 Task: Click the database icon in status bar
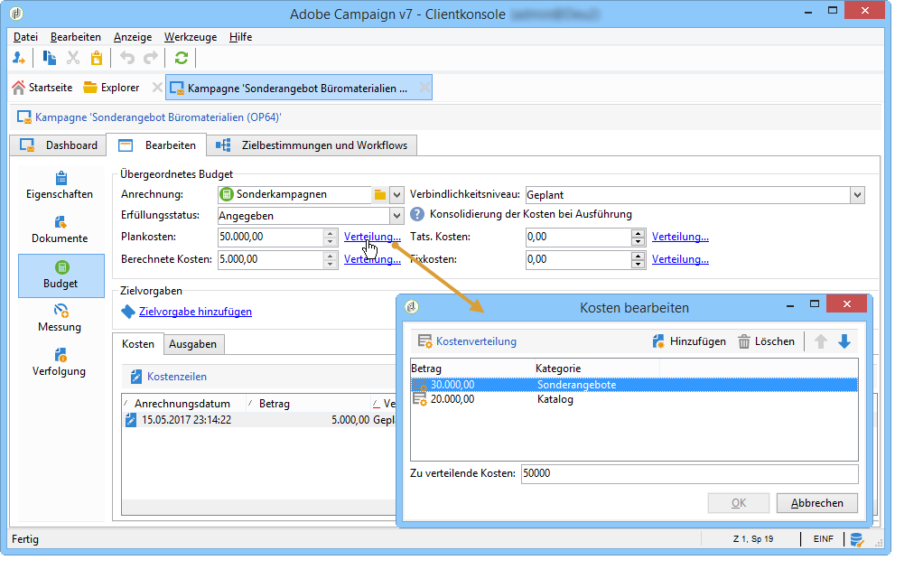pyautogui.click(x=857, y=539)
